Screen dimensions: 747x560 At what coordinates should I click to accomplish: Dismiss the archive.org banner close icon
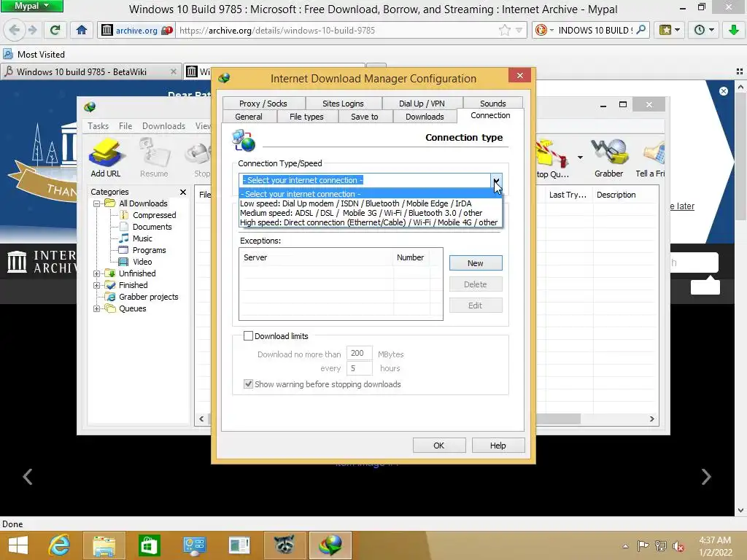point(723,91)
